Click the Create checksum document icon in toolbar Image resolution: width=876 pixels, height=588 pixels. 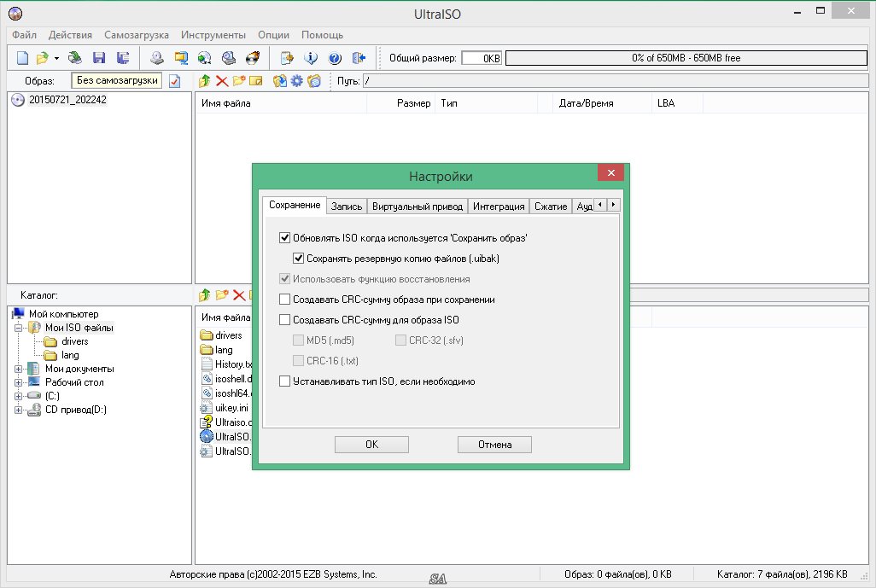point(287,57)
